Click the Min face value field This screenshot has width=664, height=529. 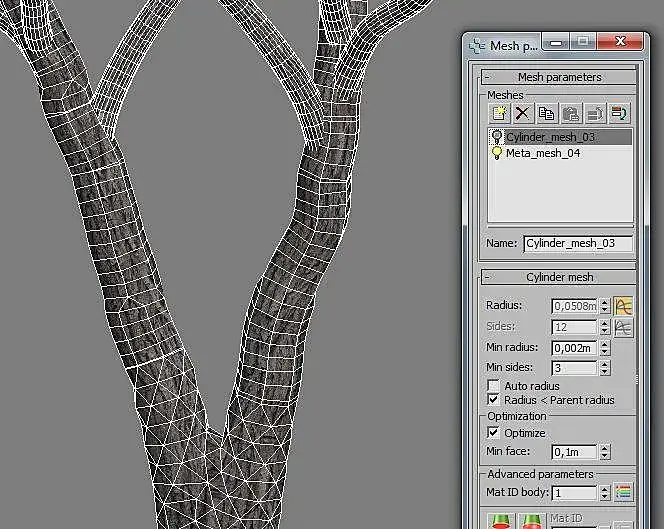(574, 452)
